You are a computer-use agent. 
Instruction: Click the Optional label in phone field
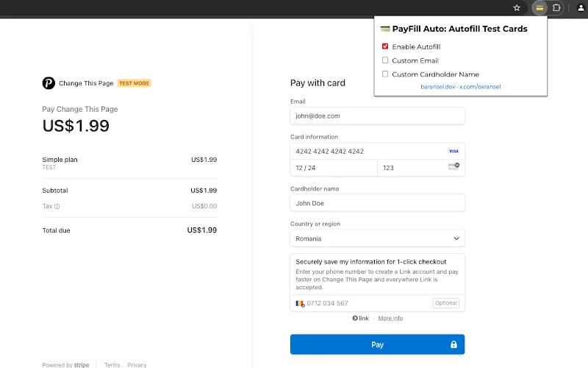[x=446, y=303]
